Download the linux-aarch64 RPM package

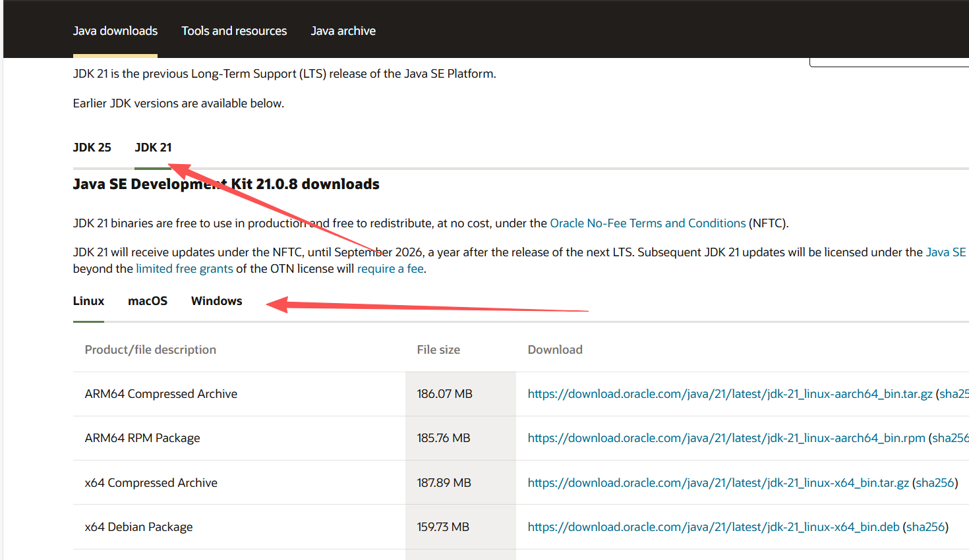point(726,438)
